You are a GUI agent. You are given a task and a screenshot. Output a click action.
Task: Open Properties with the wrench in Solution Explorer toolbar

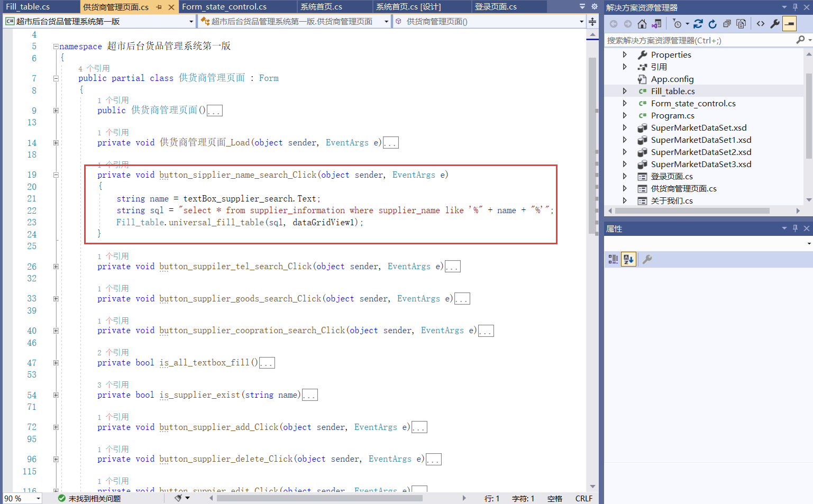point(775,24)
